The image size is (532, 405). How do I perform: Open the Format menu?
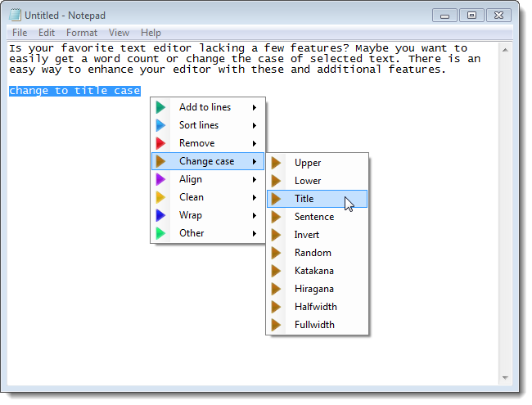click(x=82, y=33)
